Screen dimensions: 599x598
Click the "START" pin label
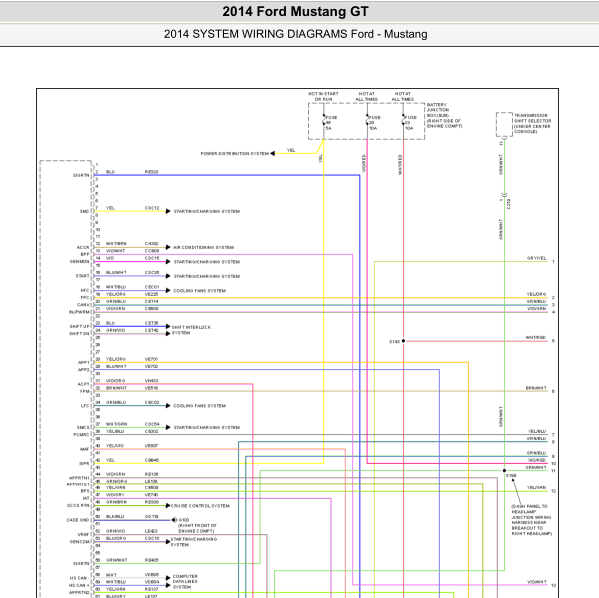click(83, 276)
